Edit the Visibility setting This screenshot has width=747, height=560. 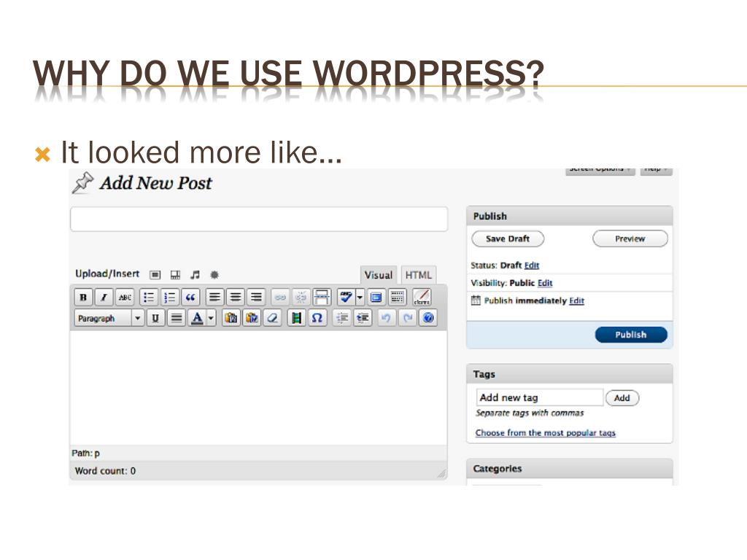tap(545, 284)
